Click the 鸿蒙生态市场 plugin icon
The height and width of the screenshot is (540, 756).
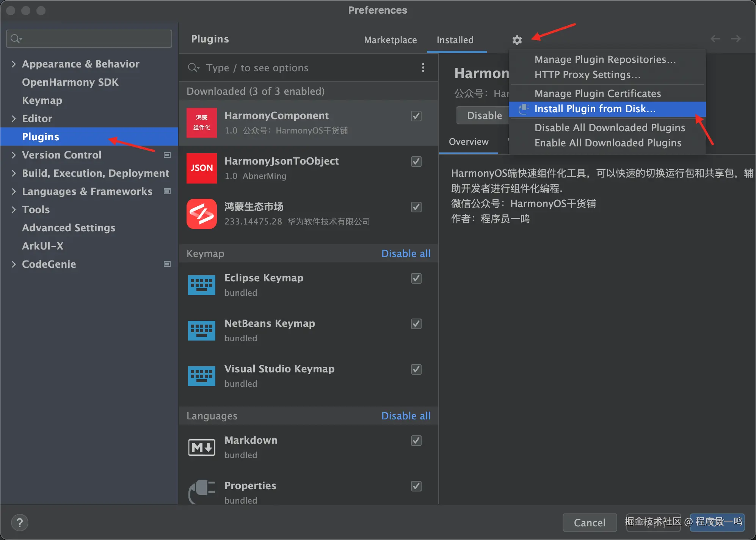201,214
